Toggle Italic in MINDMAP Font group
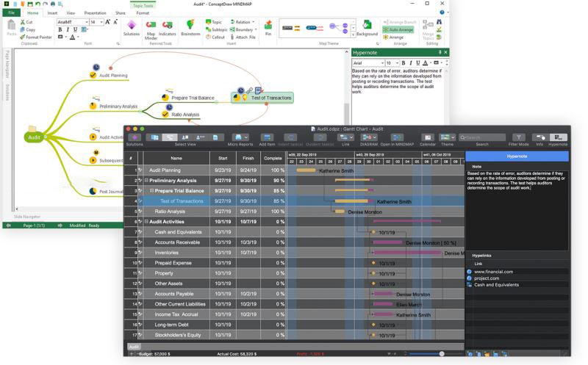 [68, 29]
